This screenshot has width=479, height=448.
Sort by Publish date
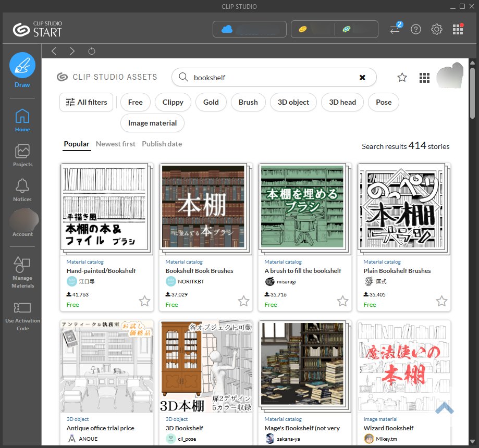pos(162,144)
